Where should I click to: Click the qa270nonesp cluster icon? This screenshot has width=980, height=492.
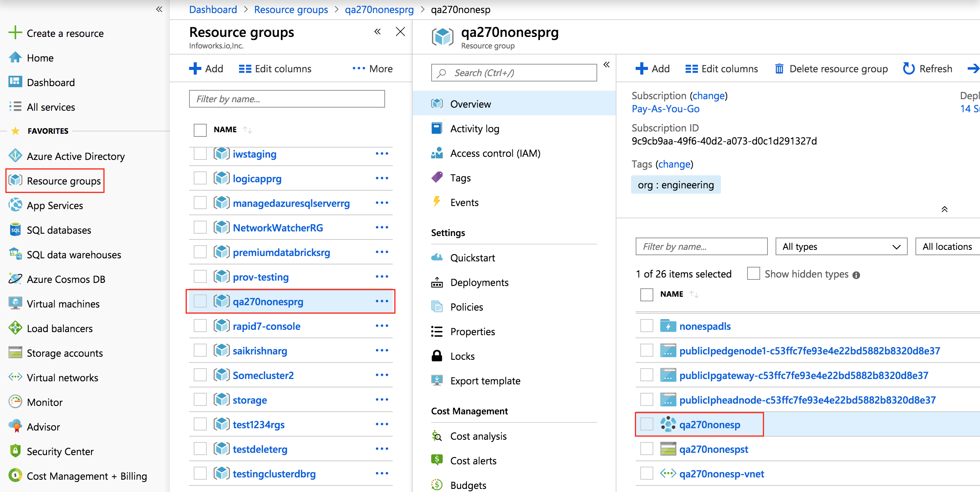pos(668,424)
